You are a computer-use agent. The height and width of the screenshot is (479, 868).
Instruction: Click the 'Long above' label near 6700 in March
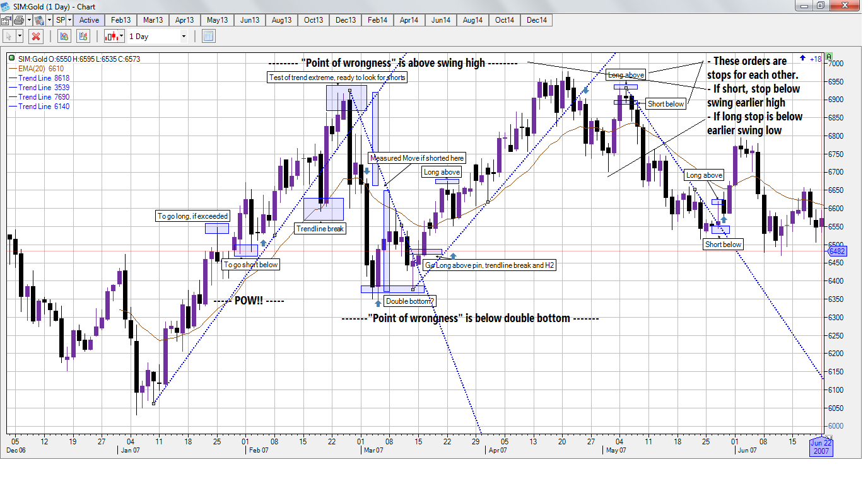pos(442,172)
